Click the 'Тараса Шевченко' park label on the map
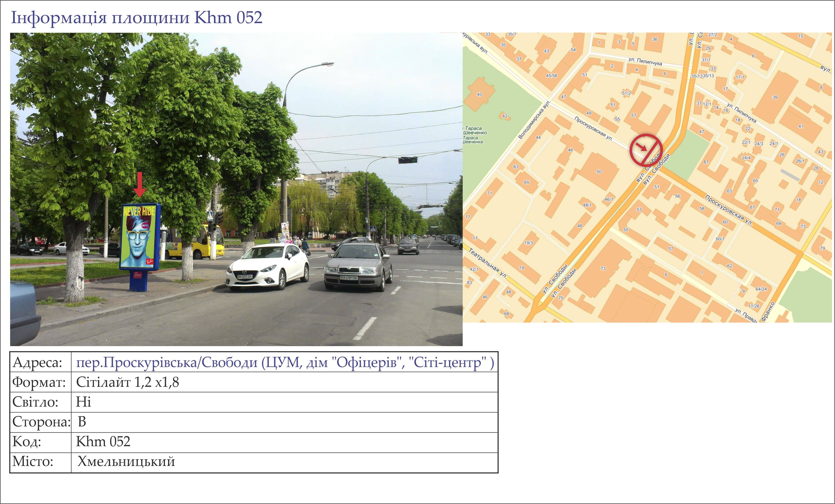 [474, 131]
